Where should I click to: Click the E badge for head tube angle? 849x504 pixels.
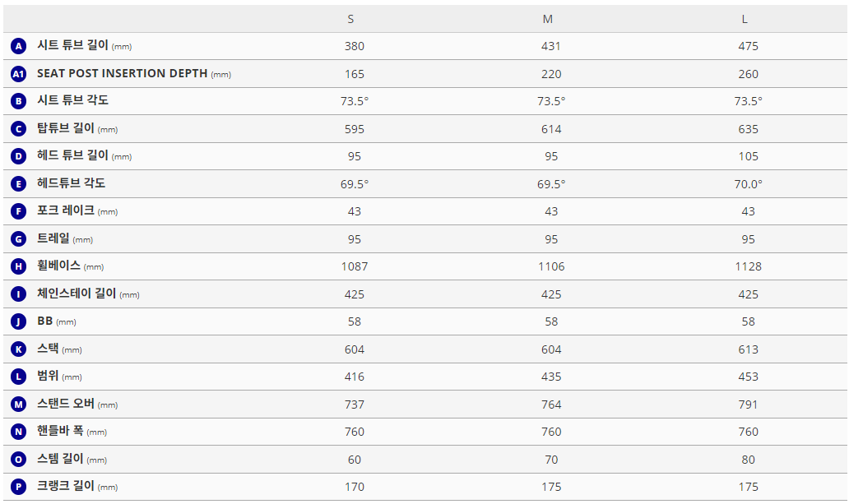click(18, 184)
